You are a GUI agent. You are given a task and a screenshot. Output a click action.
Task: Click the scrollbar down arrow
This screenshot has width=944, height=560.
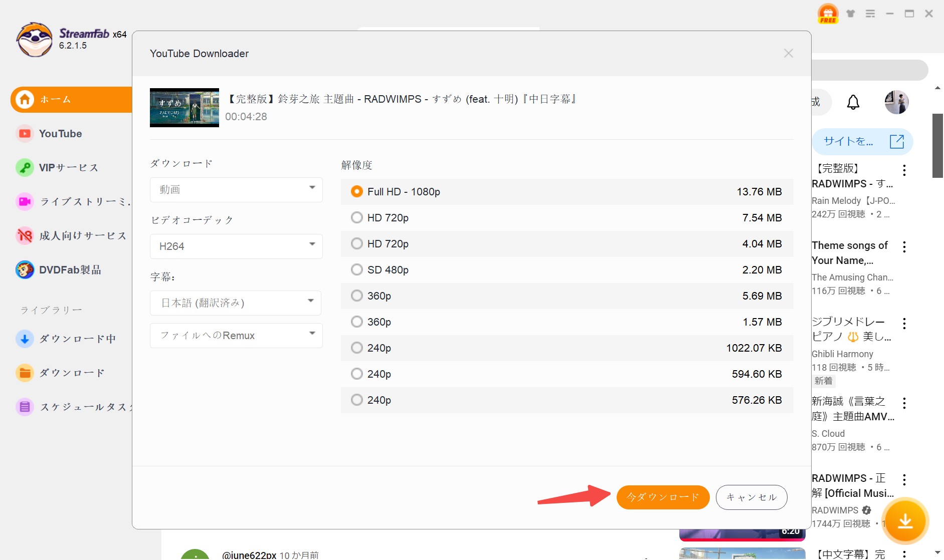[937, 552]
